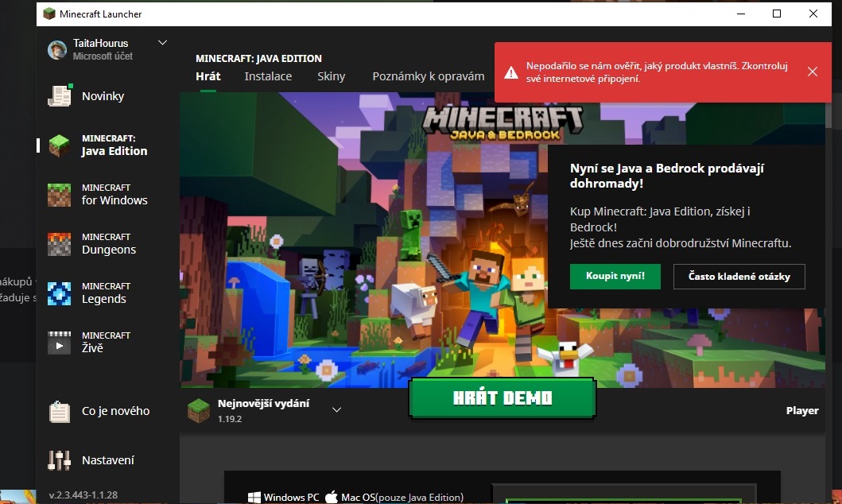
Task: Switch to the Hrát tab
Action: coord(208,76)
